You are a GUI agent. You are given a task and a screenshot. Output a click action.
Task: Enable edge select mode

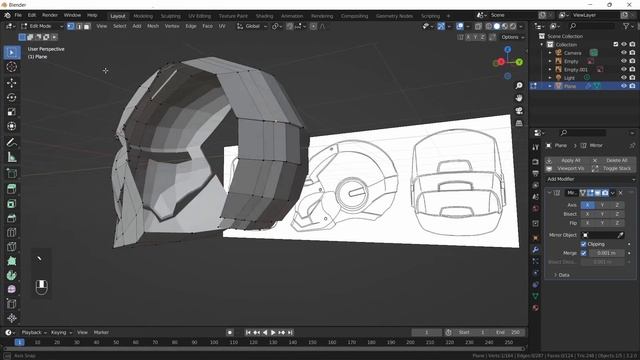tap(79, 26)
